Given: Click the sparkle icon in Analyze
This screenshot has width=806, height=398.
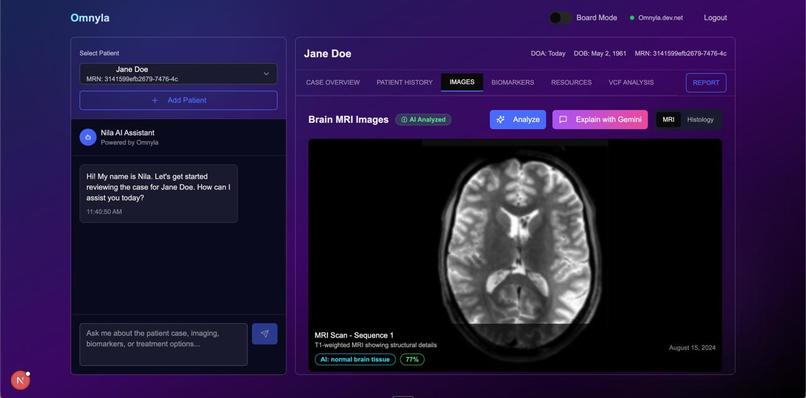Looking at the screenshot, I should click(500, 119).
